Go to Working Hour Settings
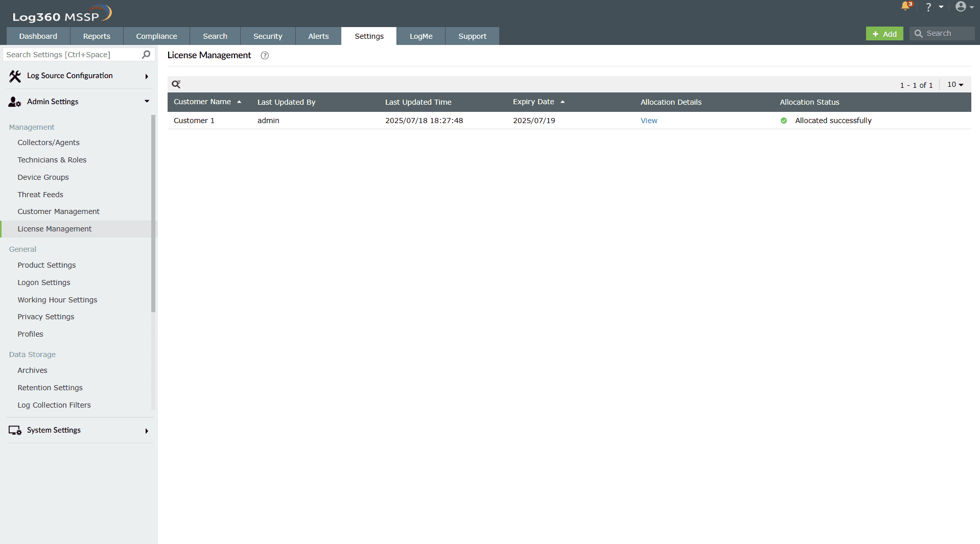This screenshot has height=544, width=980. [57, 300]
